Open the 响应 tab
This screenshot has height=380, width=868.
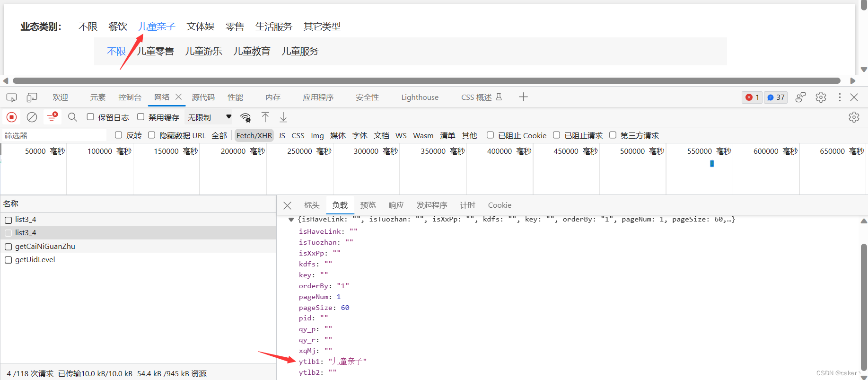[x=396, y=205]
